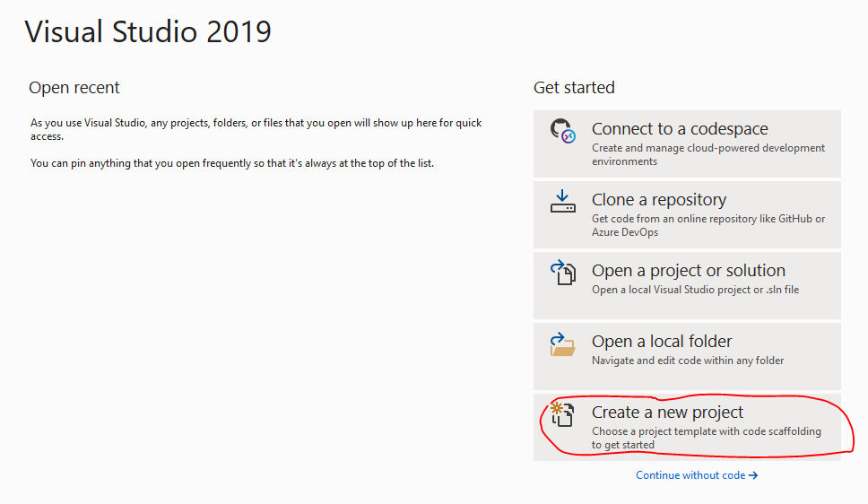Click the Connect to a codespace icon
The width and height of the screenshot is (868, 504).
[x=562, y=132]
